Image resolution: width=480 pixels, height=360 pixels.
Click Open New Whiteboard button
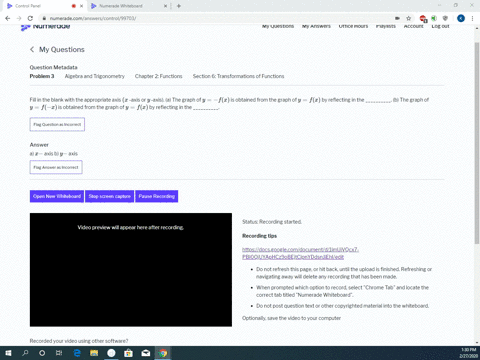[x=57, y=196]
